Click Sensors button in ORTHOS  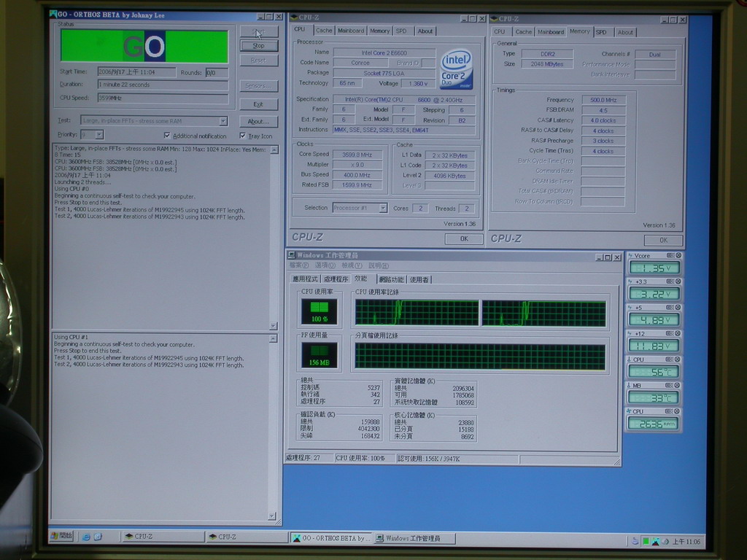(259, 86)
